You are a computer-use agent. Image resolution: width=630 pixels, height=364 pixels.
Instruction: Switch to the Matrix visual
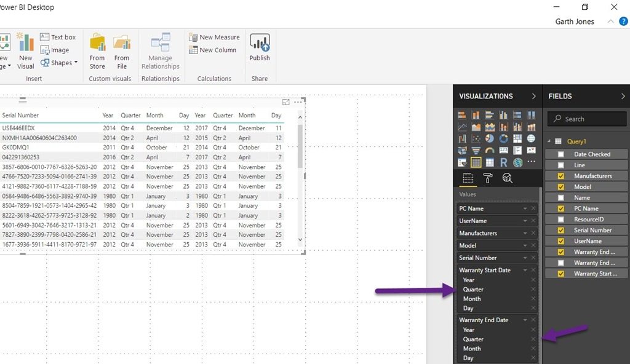489,163
